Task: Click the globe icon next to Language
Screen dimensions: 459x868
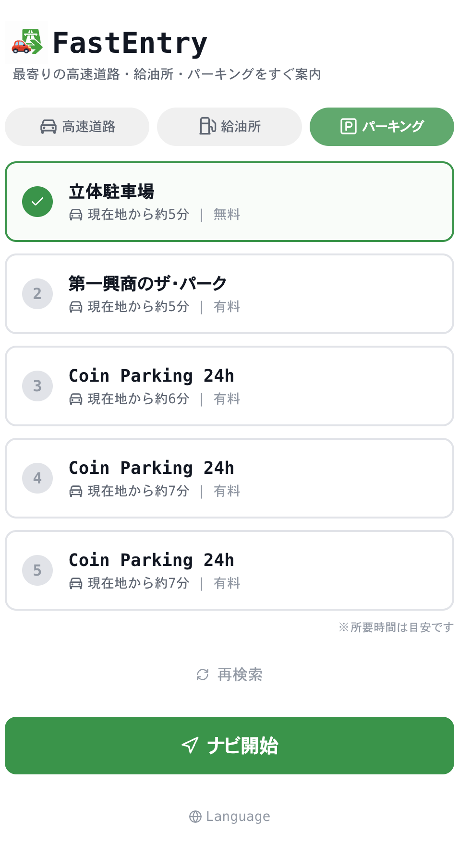Action: point(195,817)
